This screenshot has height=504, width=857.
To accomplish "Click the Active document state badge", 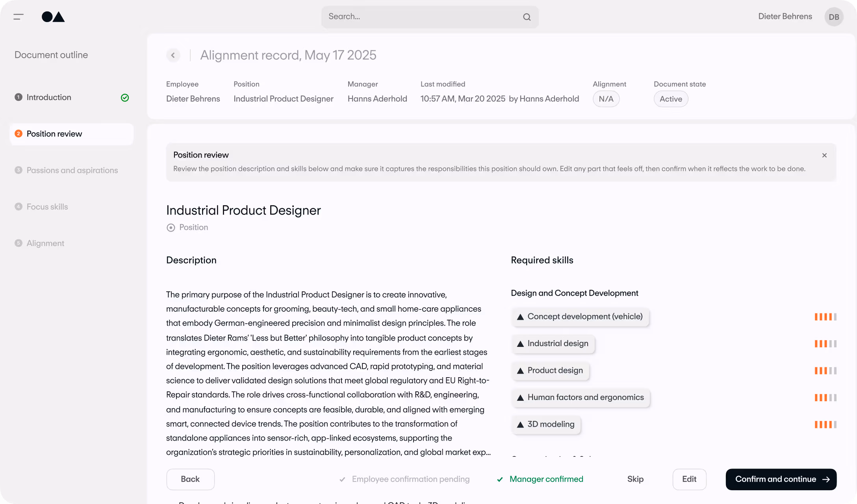I will pyautogui.click(x=671, y=99).
